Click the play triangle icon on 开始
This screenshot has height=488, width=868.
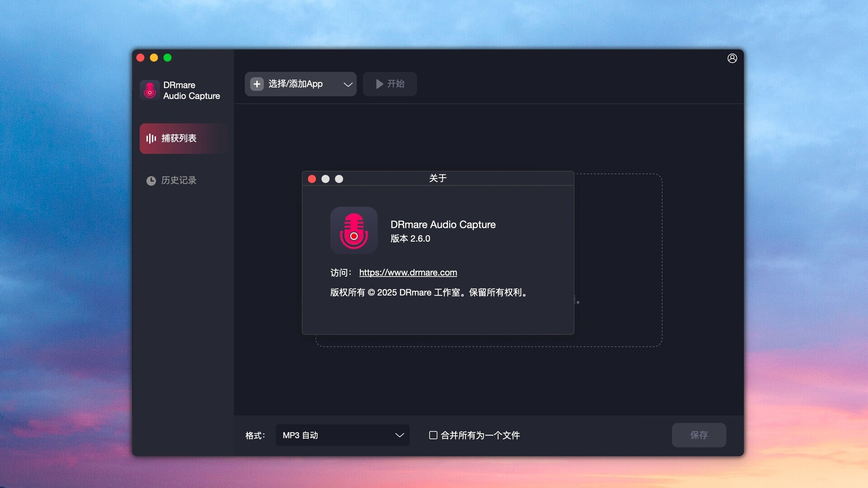click(x=379, y=84)
